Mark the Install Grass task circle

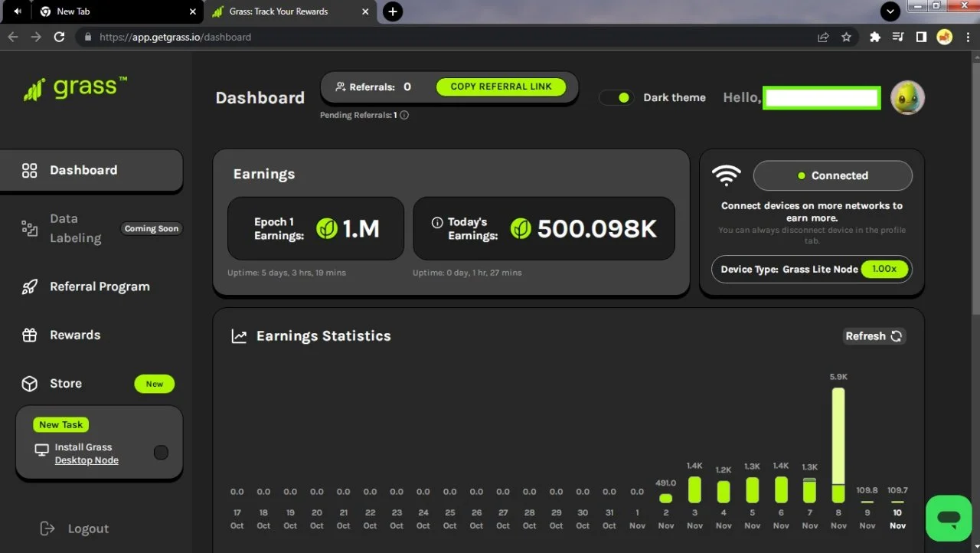161,453
